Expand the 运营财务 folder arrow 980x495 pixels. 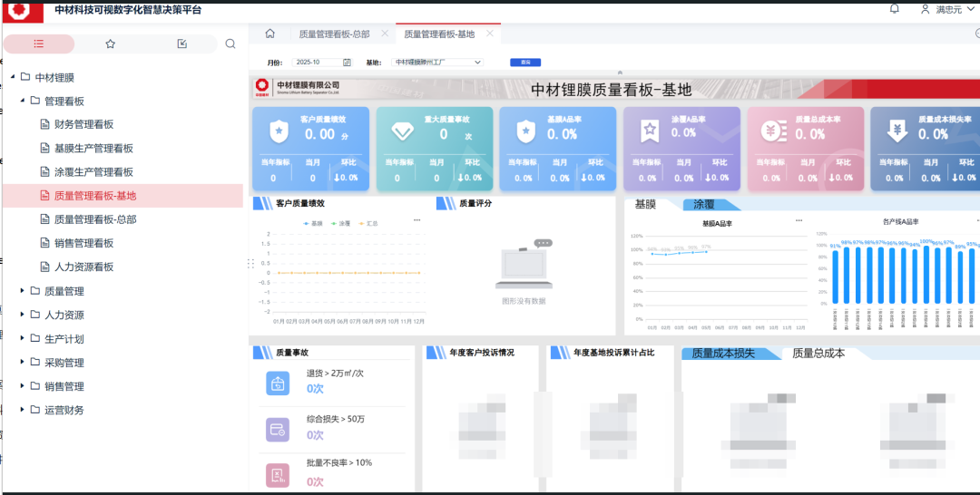click(23, 410)
